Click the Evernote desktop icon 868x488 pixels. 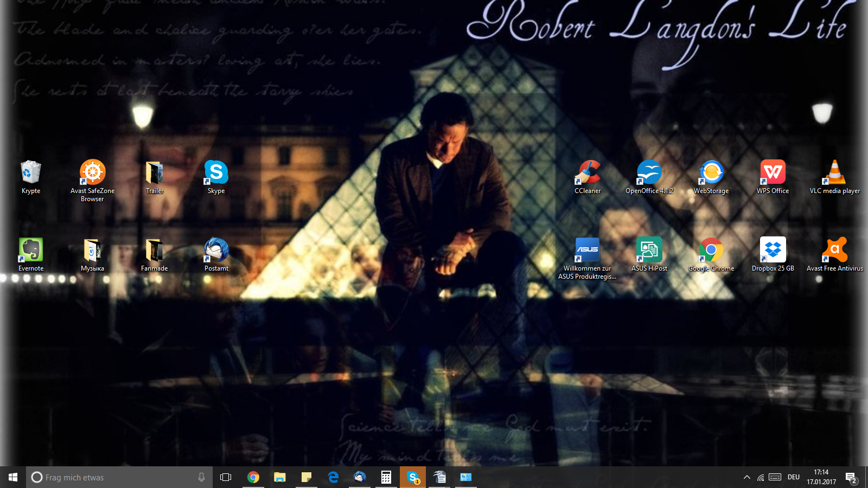point(31,251)
